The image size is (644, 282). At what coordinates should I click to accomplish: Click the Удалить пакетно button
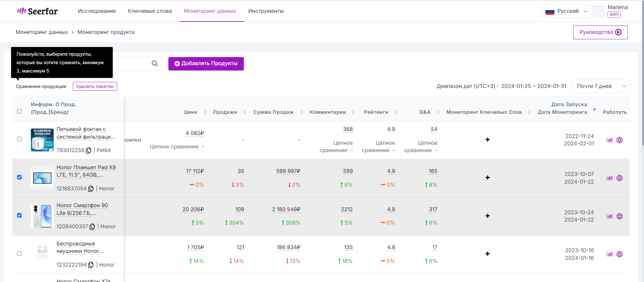coord(95,86)
